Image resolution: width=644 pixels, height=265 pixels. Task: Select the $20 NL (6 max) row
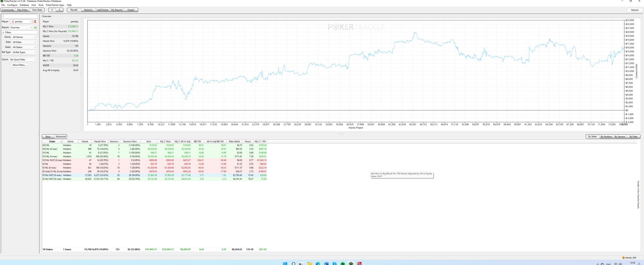(x=155, y=149)
